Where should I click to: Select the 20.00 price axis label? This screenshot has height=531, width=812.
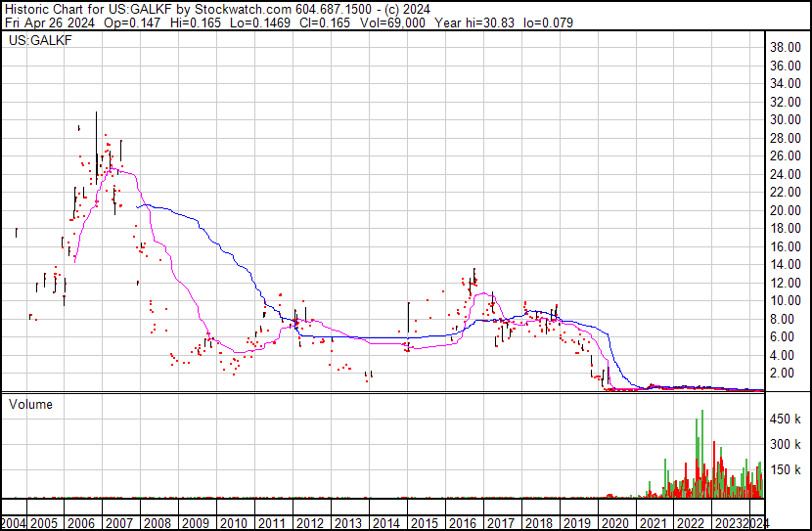pos(787,210)
